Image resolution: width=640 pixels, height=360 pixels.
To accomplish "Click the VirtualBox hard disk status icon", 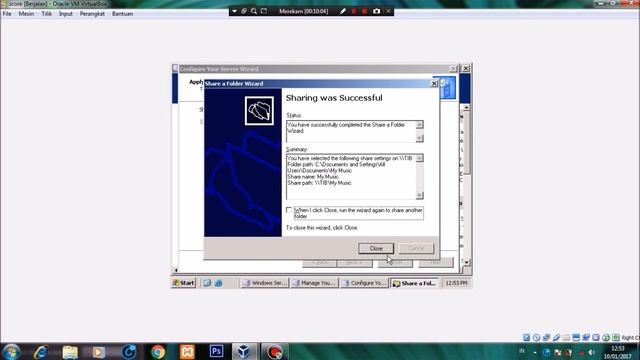I will [527, 338].
